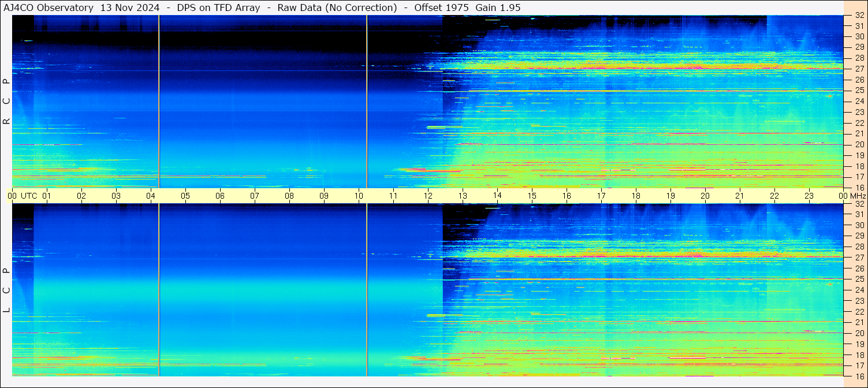Click hour "17" on the UTC time axis

(601, 196)
